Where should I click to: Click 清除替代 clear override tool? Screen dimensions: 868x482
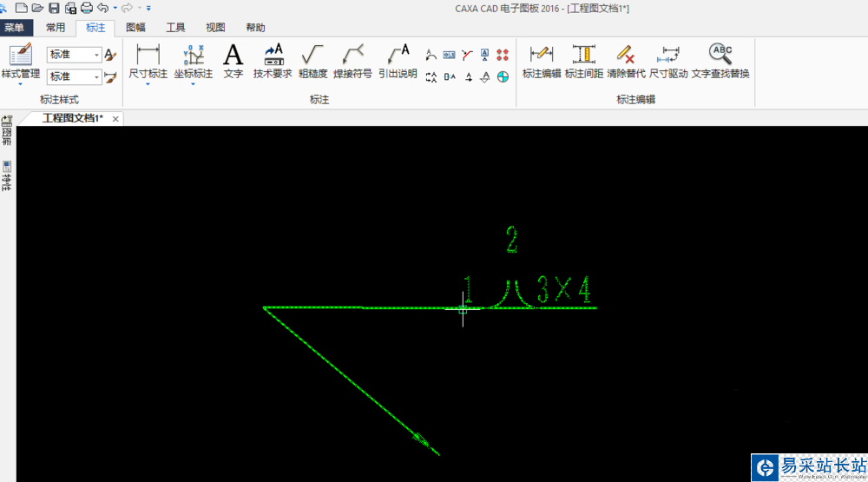pyautogui.click(x=626, y=61)
